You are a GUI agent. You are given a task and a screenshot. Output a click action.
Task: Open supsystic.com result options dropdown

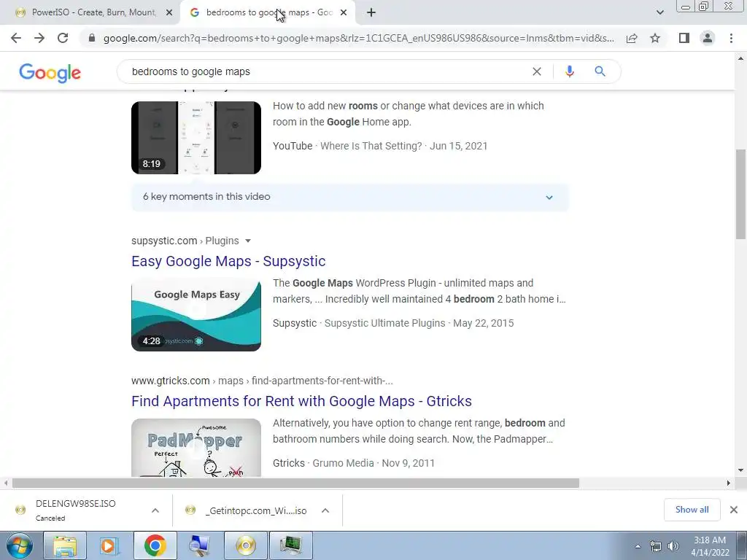248,241
